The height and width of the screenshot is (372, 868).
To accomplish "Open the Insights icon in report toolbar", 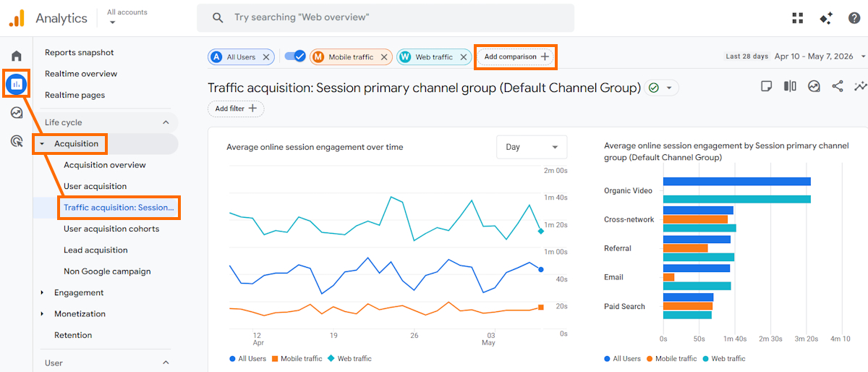I will coord(814,87).
